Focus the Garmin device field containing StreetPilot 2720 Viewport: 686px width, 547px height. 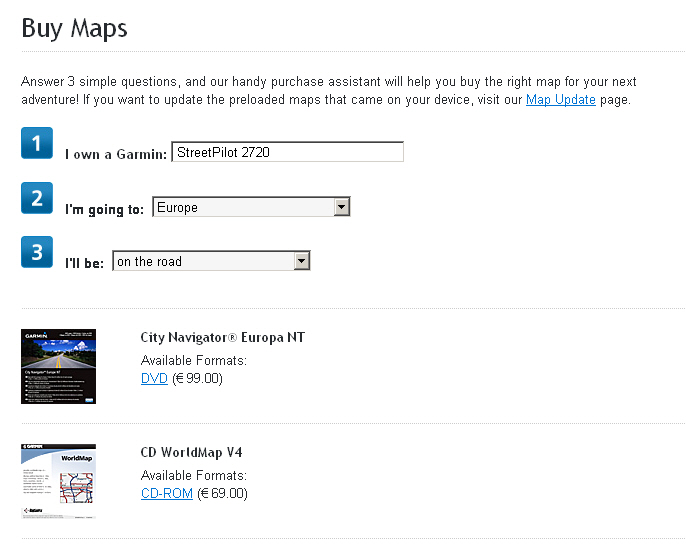287,152
